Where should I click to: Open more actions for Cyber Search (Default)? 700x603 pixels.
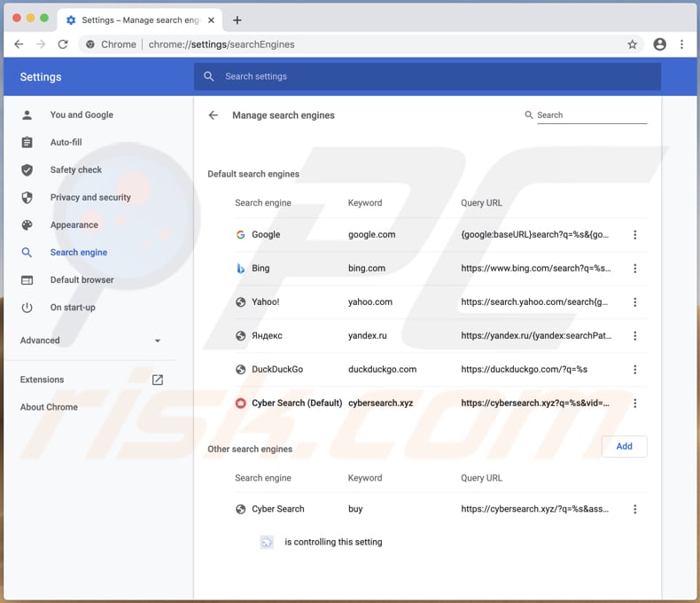(634, 403)
